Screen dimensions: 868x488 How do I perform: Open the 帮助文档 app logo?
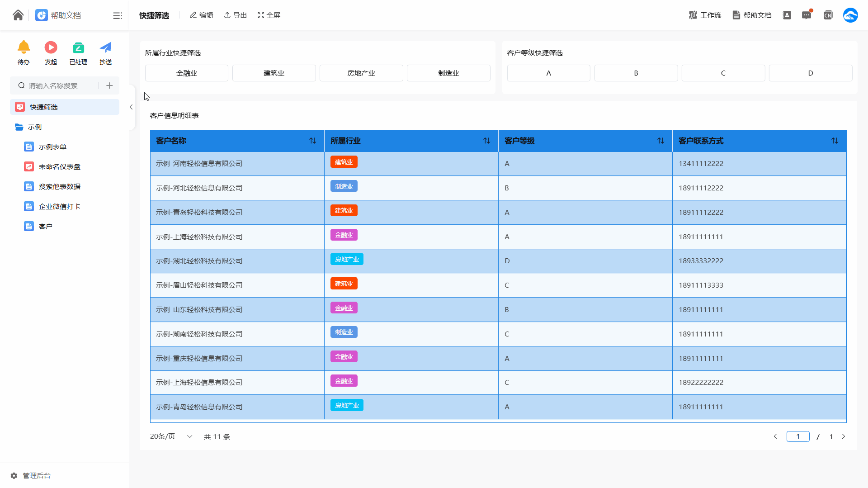tap(42, 15)
